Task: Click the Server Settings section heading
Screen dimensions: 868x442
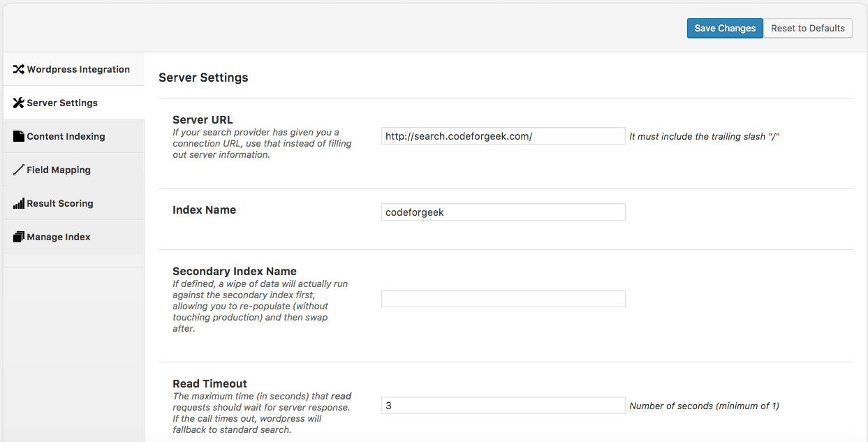Action: (x=203, y=78)
